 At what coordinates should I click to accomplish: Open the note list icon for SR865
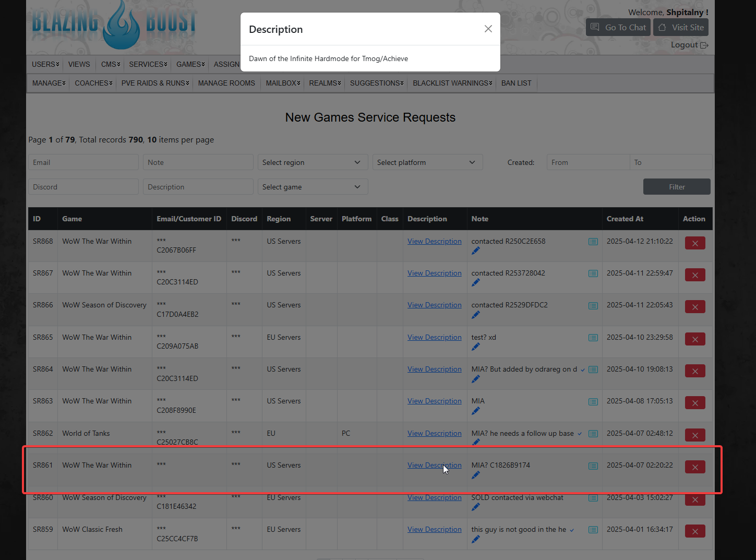click(x=593, y=338)
